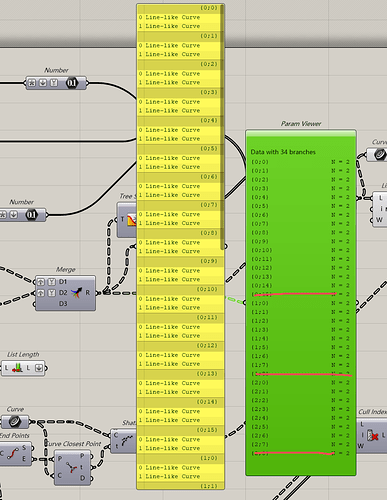Viewport: 387px width, 500px height.
Task: Click the Merge R output label
Action: click(88, 293)
